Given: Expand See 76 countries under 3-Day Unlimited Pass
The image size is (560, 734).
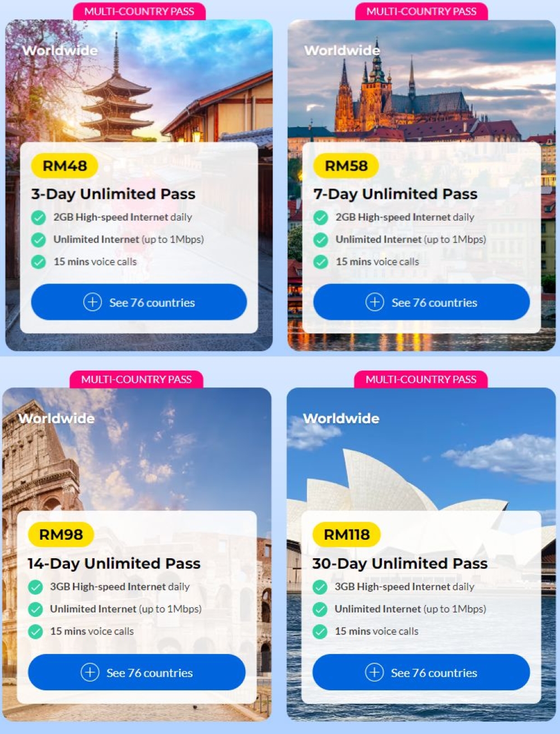Looking at the screenshot, I should pyautogui.click(x=139, y=302).
